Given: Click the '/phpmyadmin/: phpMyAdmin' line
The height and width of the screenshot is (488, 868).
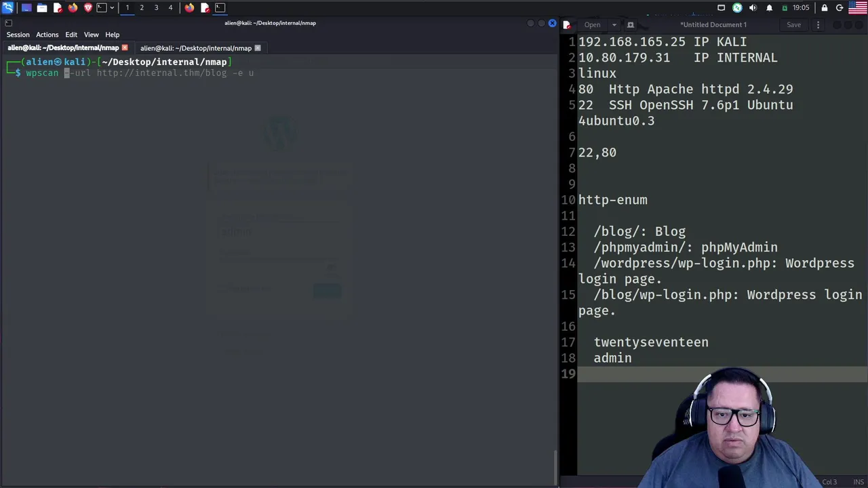Looking at the screenshot, I should 686,247.
